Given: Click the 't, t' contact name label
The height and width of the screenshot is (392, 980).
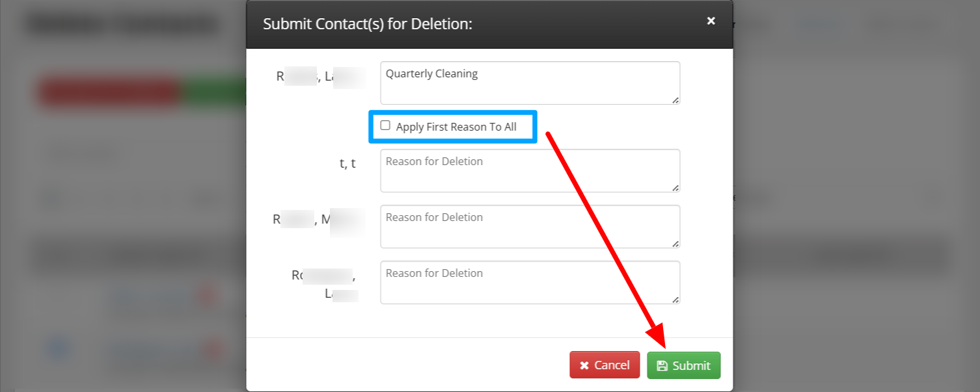Looking at the screenshot, I should click(x=347, y=163).
